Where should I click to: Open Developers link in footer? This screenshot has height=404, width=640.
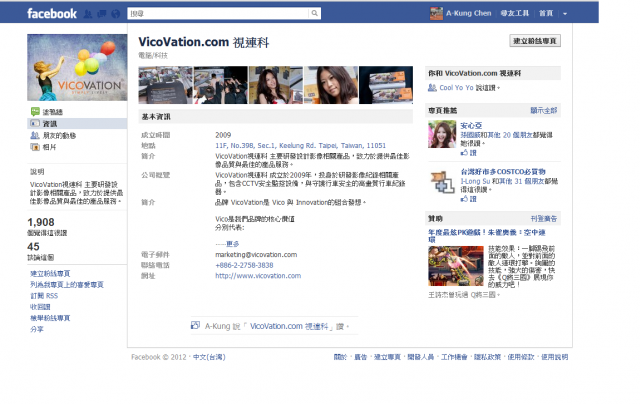[420, 357]
